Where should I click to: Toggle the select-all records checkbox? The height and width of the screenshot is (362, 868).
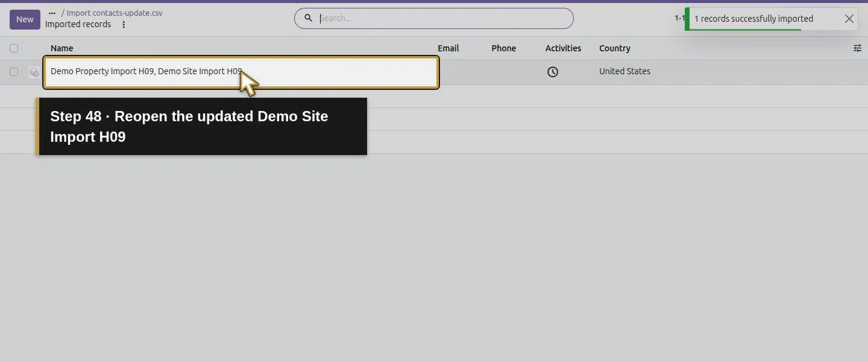[x=14, y=48]
